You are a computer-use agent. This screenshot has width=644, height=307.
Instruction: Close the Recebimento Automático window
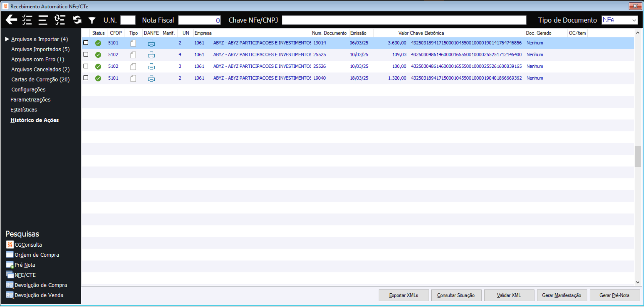tap(635, 6)
